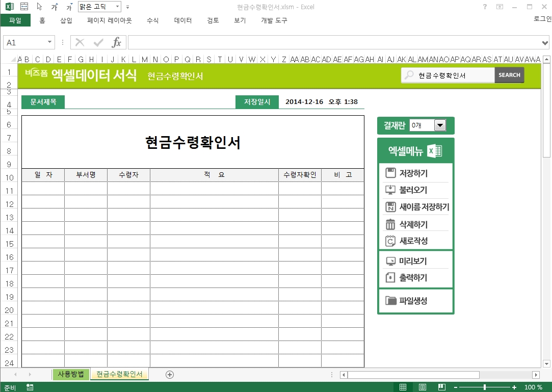
Task: Click inside the formula bar input
Action: (x=334, y=43)
